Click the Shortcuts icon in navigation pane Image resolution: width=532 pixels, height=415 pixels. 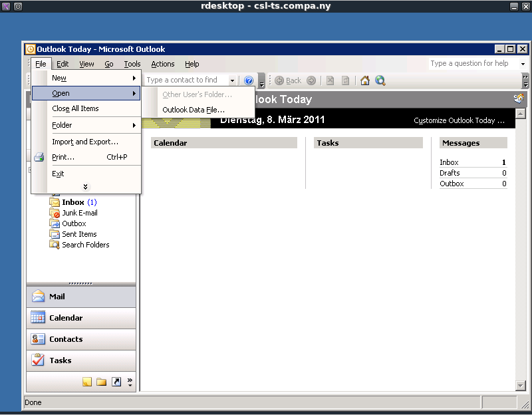pyautogui.click(x=116, y=382)
